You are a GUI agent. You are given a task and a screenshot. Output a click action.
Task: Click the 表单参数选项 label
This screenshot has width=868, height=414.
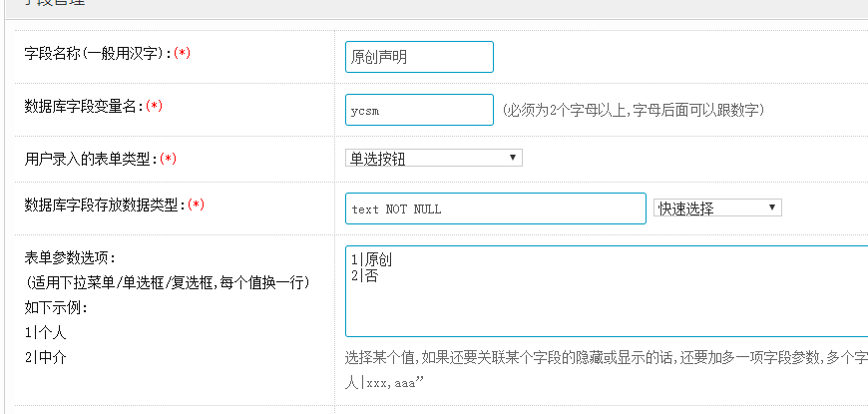coord(70,258)
